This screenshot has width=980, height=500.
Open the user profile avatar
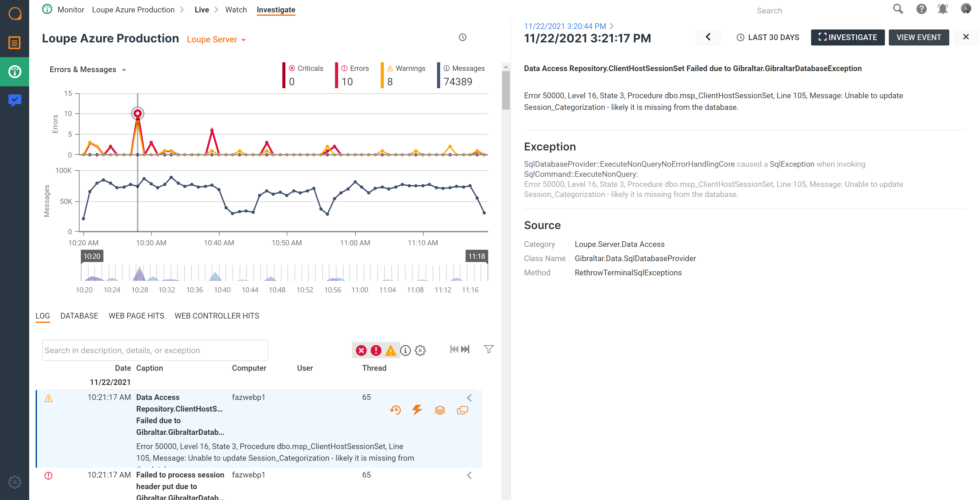coord(966,8)
